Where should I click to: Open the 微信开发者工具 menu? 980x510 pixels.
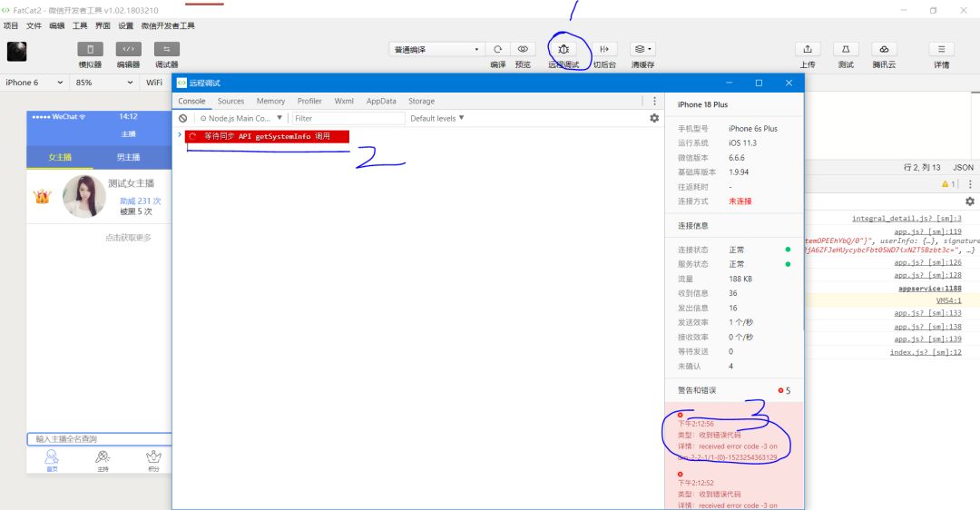[168, 25]
